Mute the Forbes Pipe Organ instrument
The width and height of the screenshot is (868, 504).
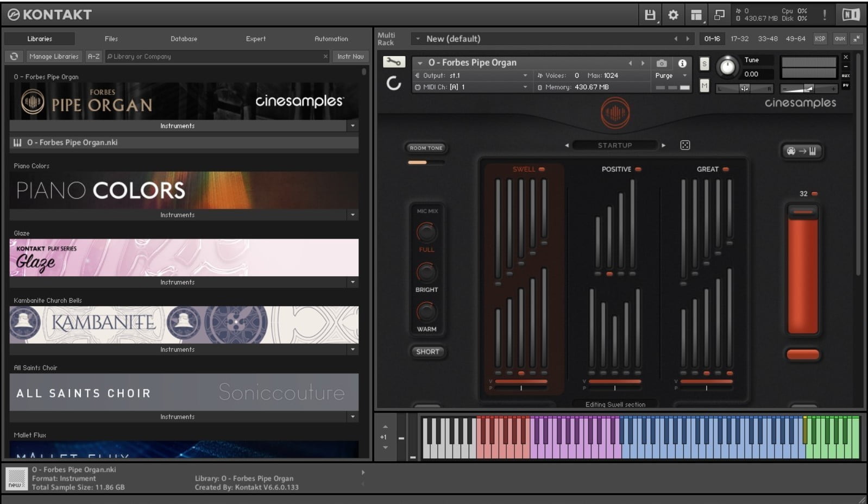click(705, 85)
